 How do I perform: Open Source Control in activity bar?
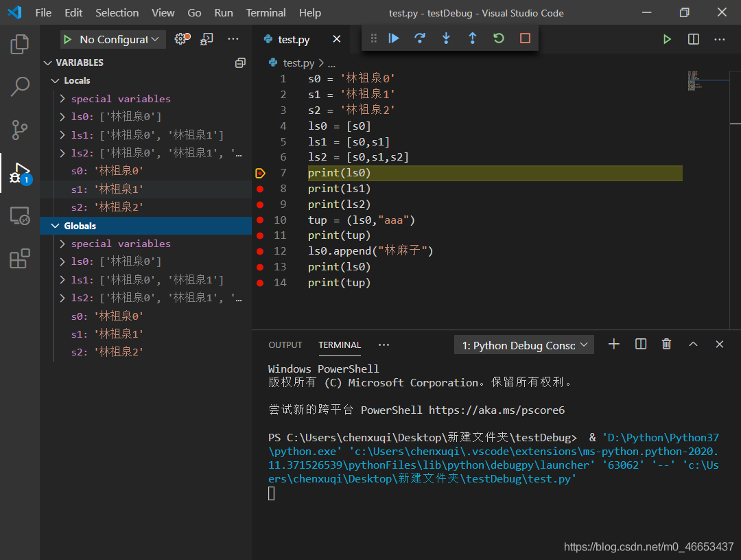pyautogui.click(x=19, y=129)
